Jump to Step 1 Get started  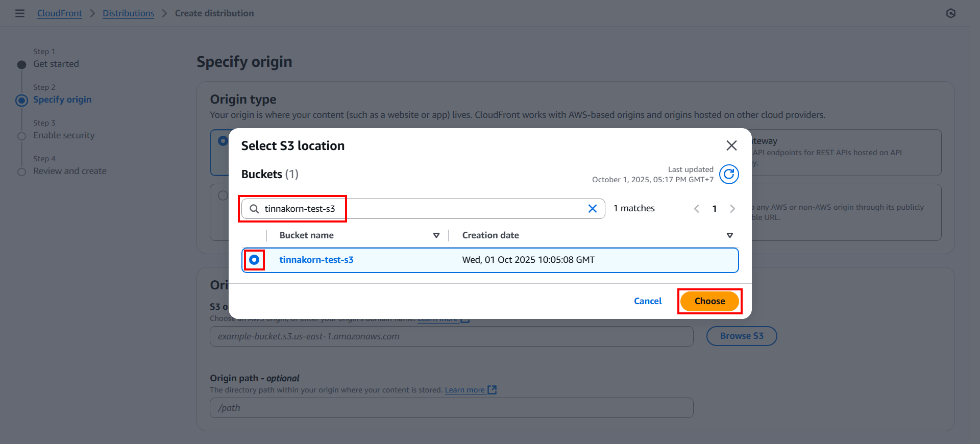(56, 64)
